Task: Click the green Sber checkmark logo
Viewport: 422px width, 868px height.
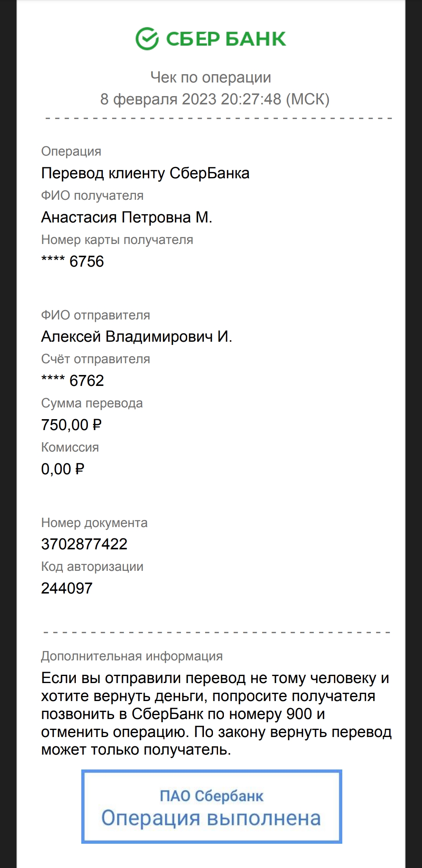Action: pyautogui.click(x=147, y=39)
